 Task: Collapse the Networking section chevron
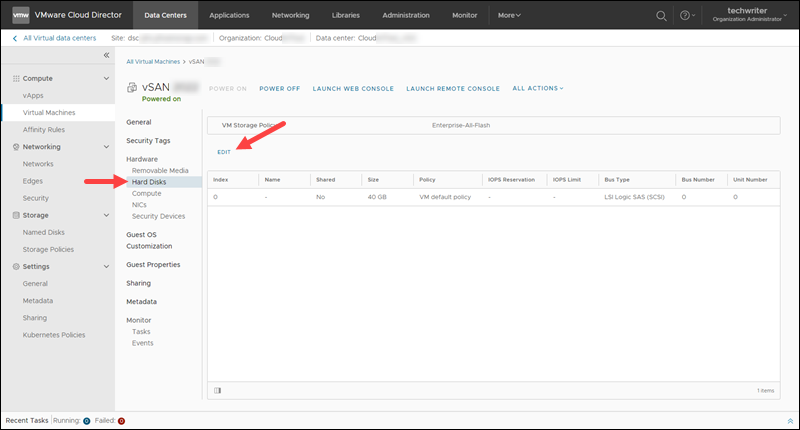pos(106,147)
